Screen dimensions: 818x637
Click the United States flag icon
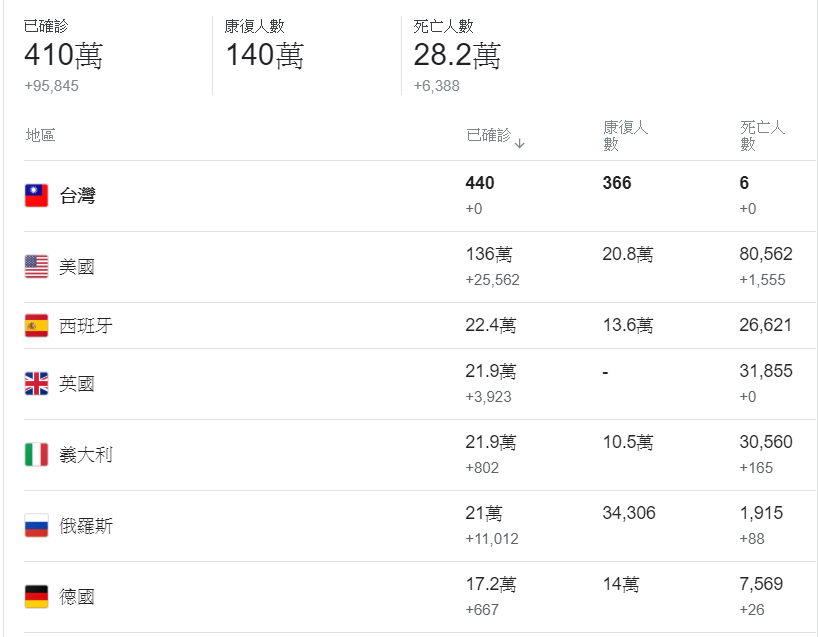(x=37, y=267)
